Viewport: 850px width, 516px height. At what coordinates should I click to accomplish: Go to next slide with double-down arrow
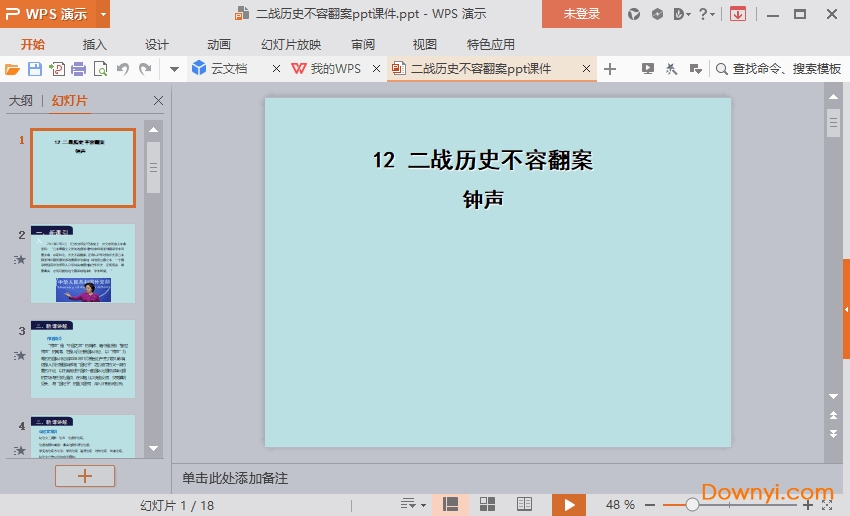click(834, 434)
